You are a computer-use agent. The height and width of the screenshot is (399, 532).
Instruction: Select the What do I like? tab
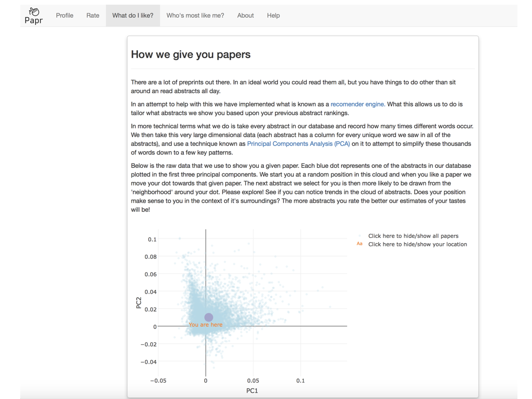pyautogui.click(x=132, y=16)
